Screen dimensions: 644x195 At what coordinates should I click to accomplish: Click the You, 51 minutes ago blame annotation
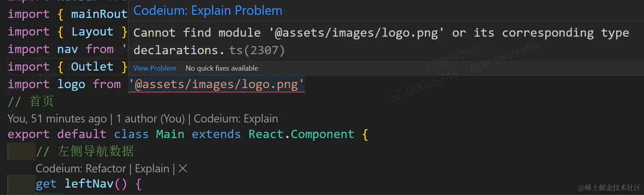pos(57,119)
